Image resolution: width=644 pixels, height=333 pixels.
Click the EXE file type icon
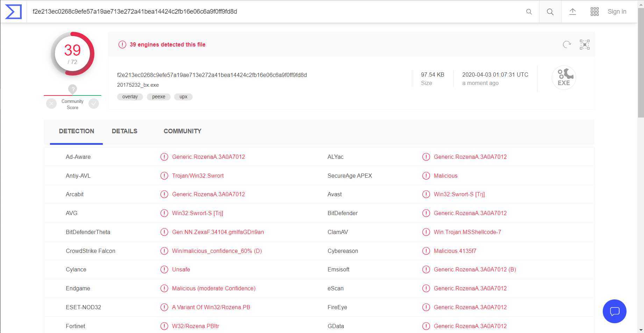click(564, 77)
